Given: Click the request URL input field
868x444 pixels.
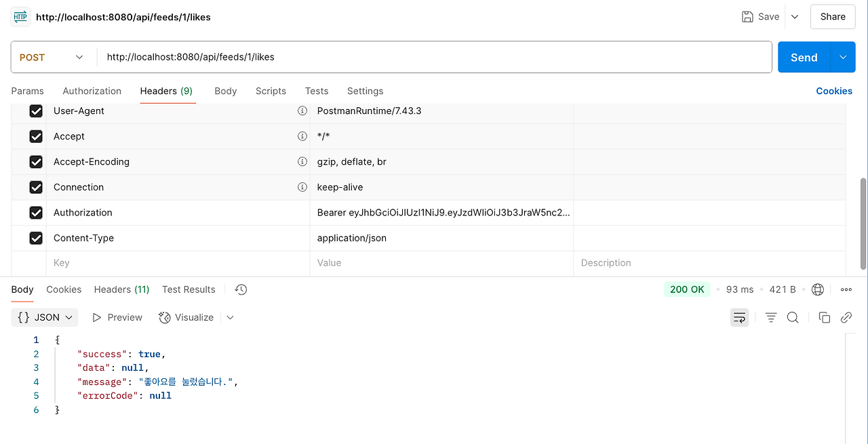Looking at the screenshot, I should click(x=434, y=58).
